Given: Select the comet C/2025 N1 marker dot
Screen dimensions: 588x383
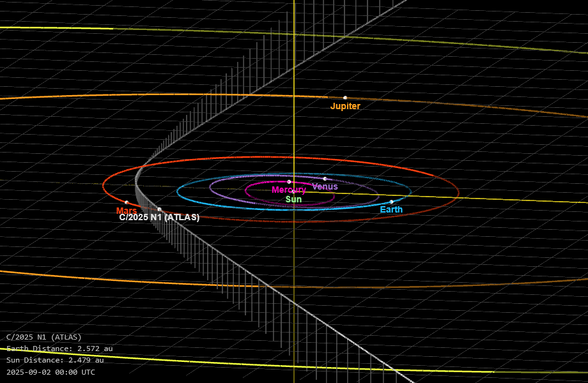Looking at the screenshot, I should [159, 209].
